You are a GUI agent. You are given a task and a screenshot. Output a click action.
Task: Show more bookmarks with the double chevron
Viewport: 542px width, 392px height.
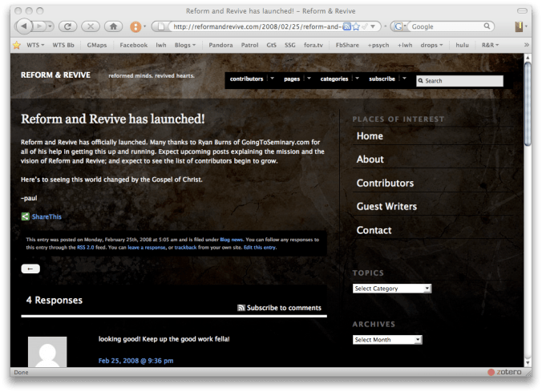pyautogui.click(x=527, y=45)
